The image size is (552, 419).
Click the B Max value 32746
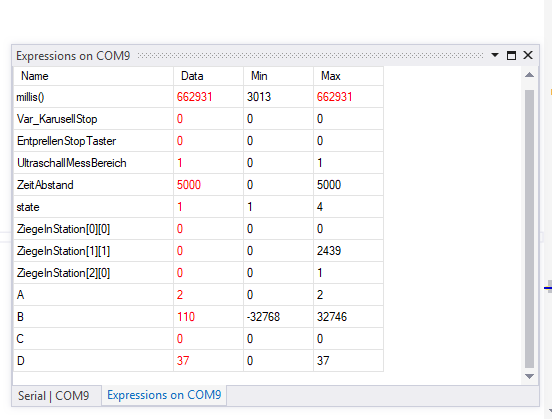(x=332, y=317)
